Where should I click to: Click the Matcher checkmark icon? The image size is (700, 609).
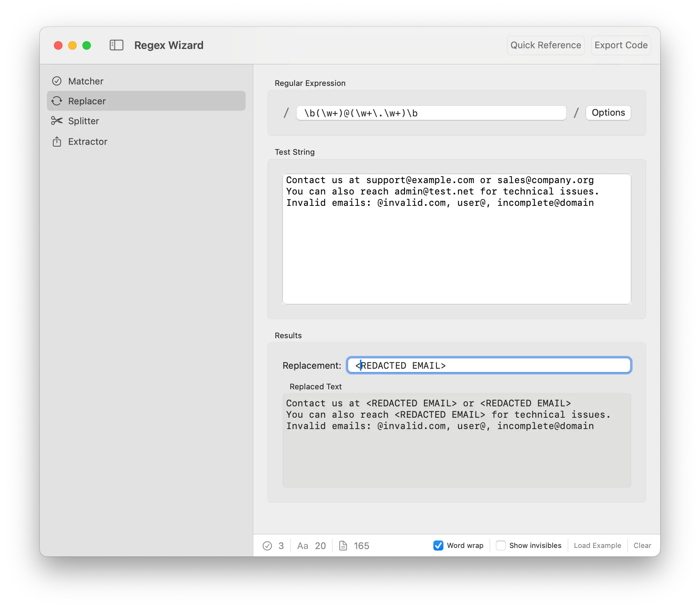(x=57, y=81)
